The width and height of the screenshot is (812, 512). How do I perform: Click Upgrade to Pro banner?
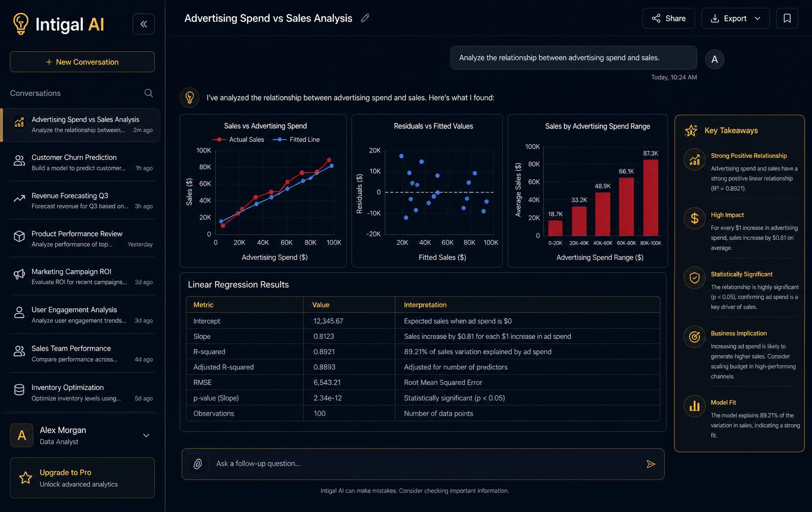pos(82,478)
